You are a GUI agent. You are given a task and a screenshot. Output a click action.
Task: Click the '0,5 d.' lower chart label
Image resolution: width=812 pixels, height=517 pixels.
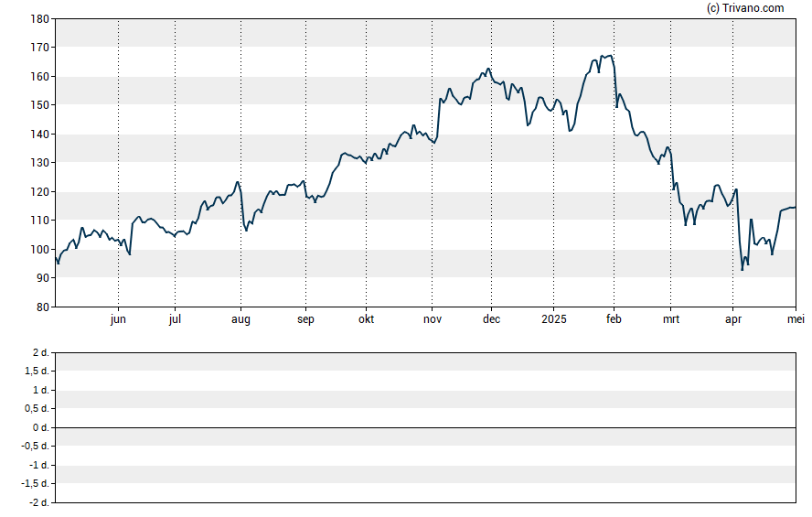[x=37, y=409]
